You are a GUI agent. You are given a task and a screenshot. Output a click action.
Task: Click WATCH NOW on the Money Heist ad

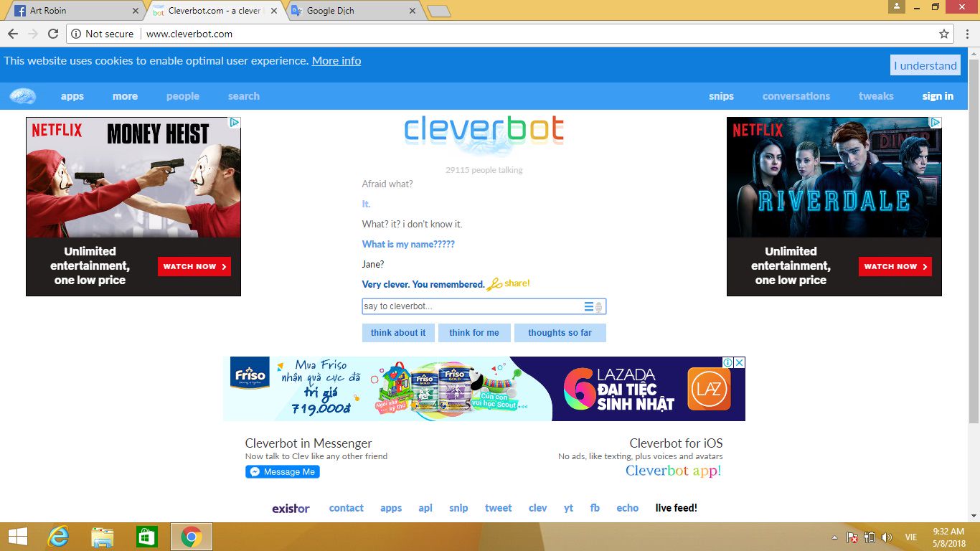tap(194, 266)
